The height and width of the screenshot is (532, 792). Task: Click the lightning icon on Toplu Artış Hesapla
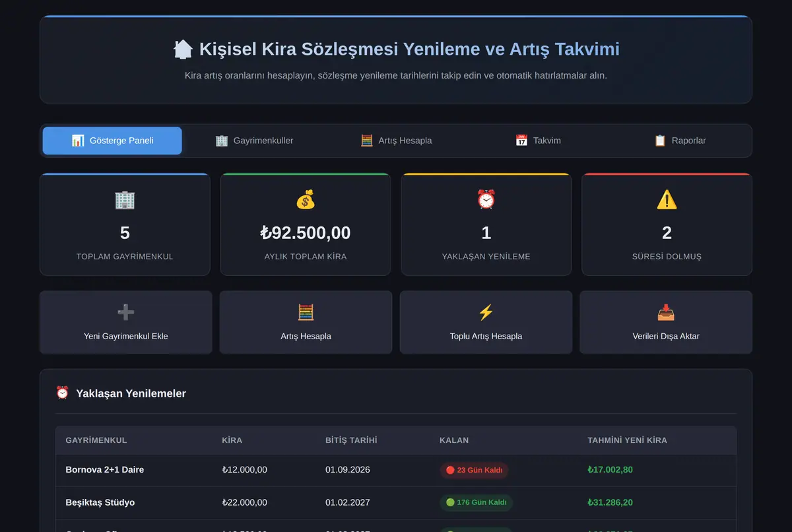tap(486, 312)
